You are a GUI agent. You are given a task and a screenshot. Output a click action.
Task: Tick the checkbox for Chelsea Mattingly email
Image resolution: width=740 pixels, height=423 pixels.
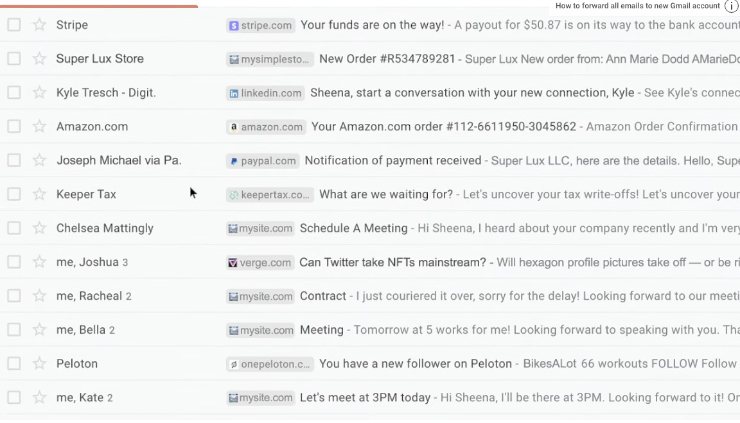[14, 228]
